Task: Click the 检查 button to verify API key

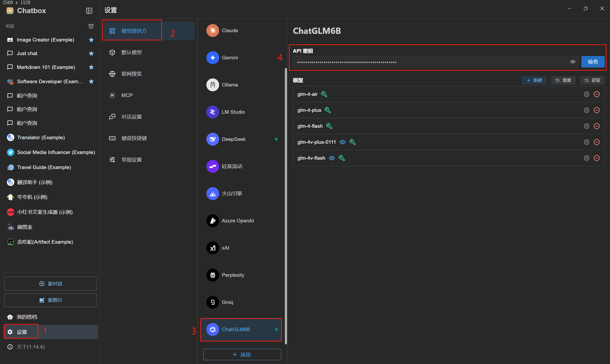Action: click(593, 62)
